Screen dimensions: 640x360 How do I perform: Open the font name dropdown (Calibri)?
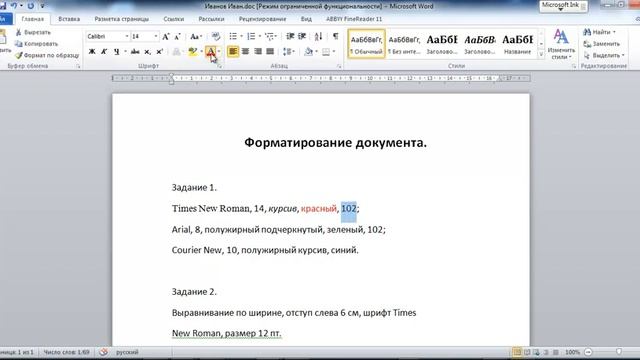click(127, 37)
